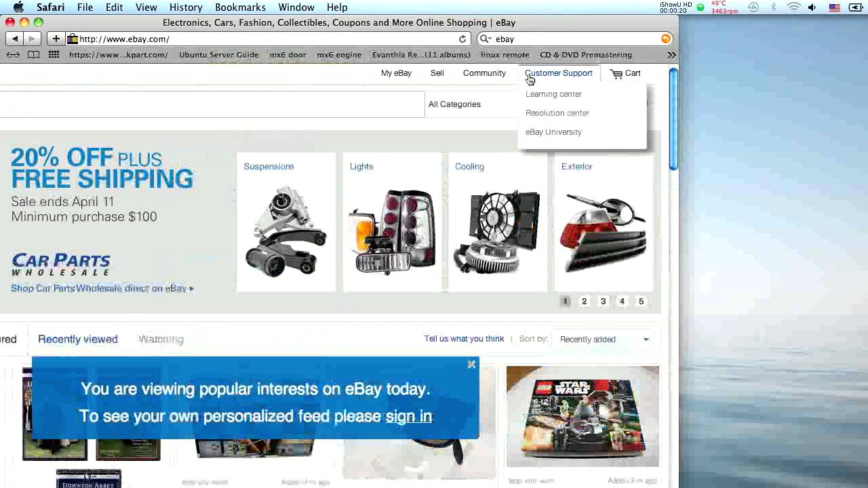Open the Window menu
Image resolution: width=868 pixels, height=488 pixels.
tap(296, 7)
